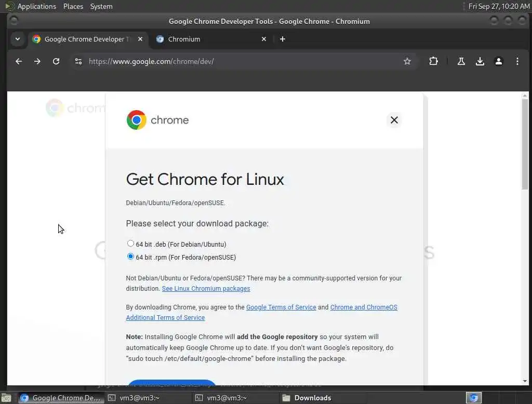
Task: Click the window menu button in title bar
Action: [x=14, y=21]
